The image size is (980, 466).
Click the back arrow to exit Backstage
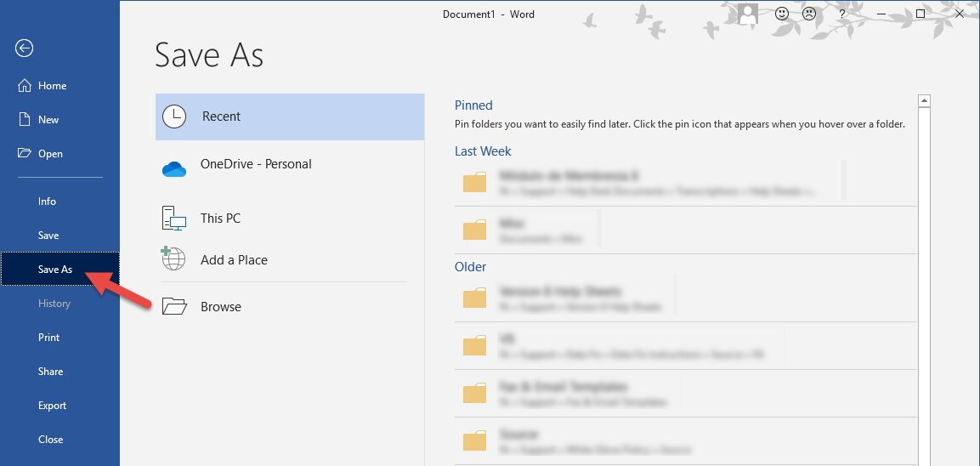24,48
